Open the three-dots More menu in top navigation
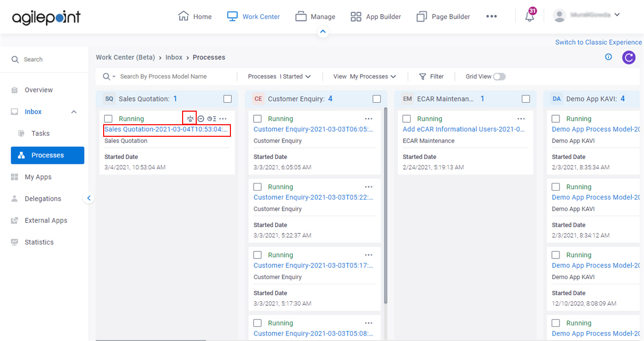644x341 pixels. click(492, 17)
